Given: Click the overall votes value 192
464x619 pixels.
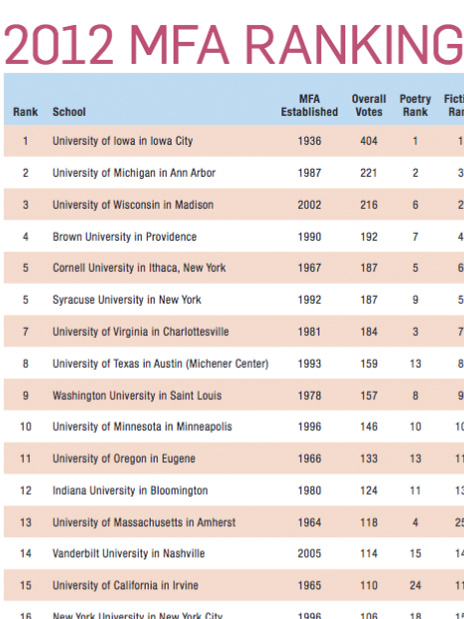Looking at the screenshot, I should click(368, 237).
